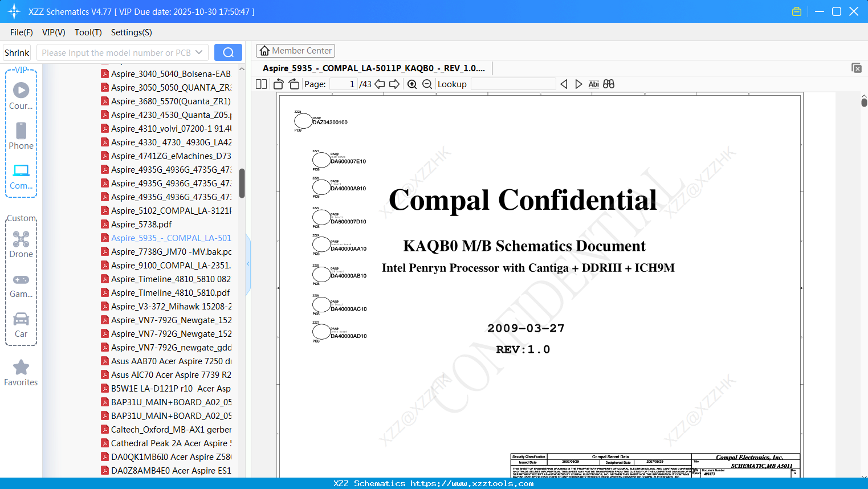Click the blue search button

click(x=228, y=52)
